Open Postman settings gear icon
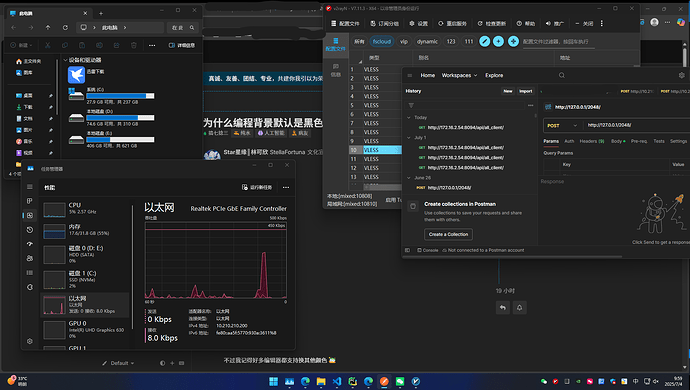Image resolution: width=690 pixels, height=390 pixels. point(682,75)
